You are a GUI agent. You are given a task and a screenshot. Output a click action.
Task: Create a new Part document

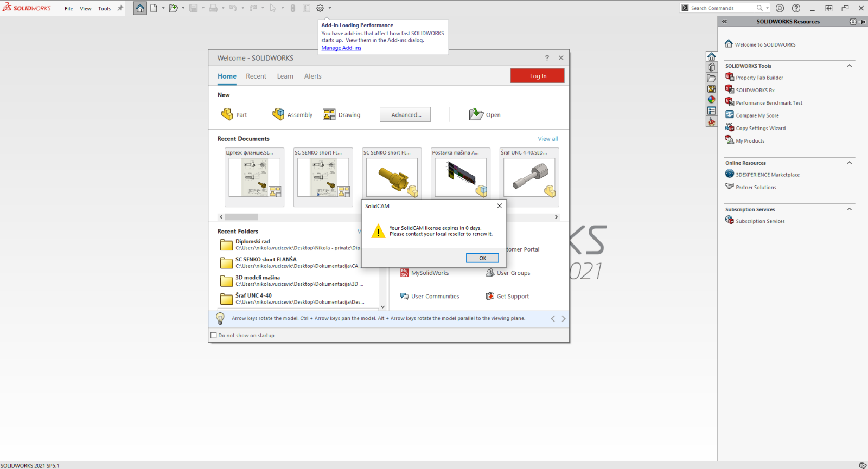[x=234, y=115]
